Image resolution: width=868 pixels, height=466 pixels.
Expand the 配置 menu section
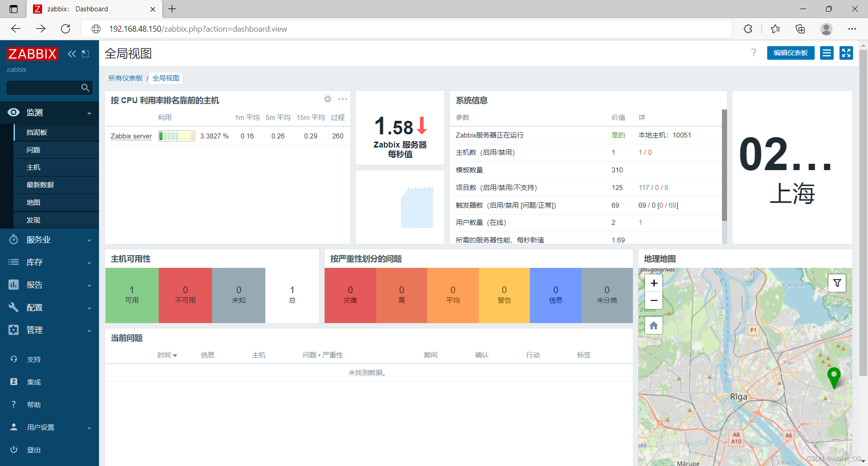pos(89,308)
